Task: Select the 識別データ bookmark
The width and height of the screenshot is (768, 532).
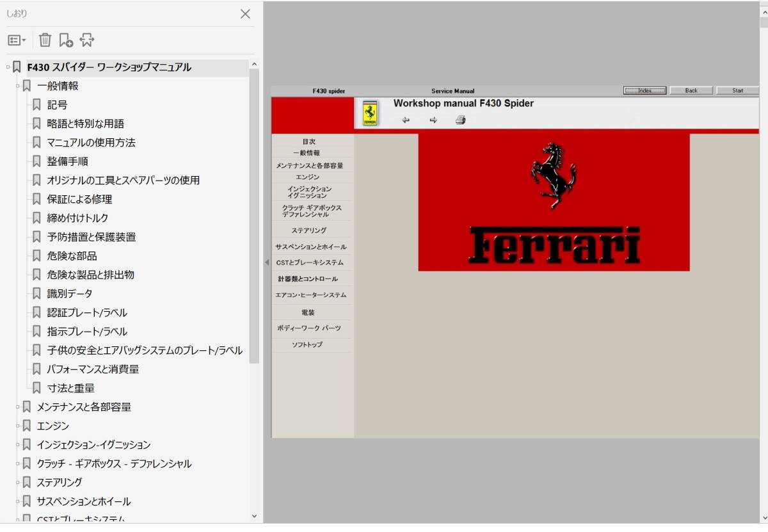Action: coord(70,294)
